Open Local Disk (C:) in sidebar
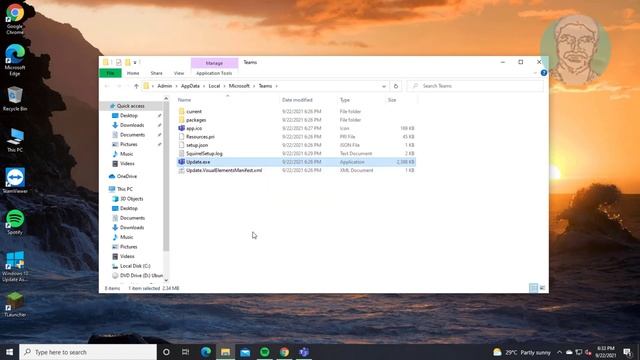This screenshot has width=640, height=360. click(x=135, y=266)
